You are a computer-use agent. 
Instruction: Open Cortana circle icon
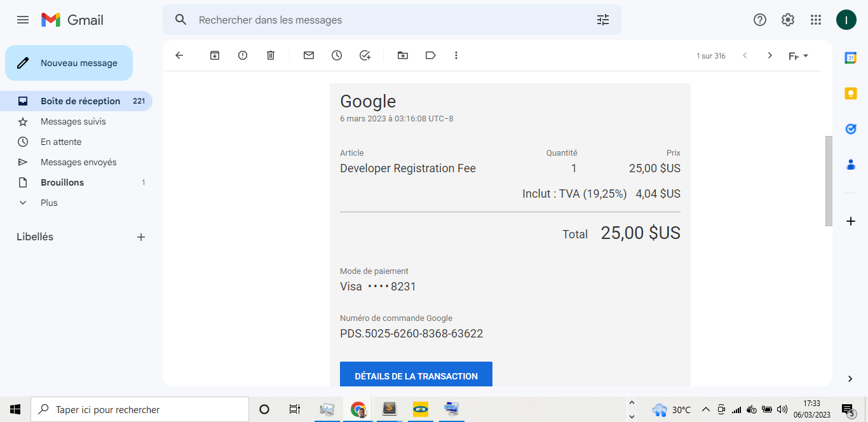[264, 409]
